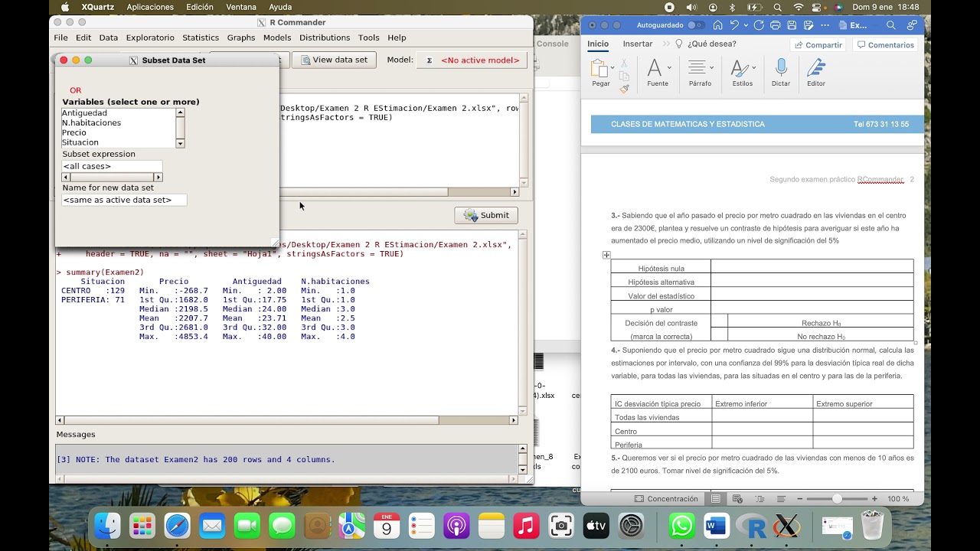
Task: Open XQuartz from the Dock
Action: point(787,527)
